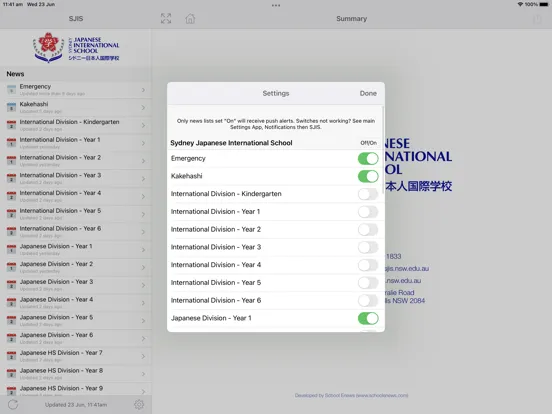Expand International Division - Kindergarten row chevron
Image resolution: width=552 pixels, height=414 pixels.
tap(143, 125)
